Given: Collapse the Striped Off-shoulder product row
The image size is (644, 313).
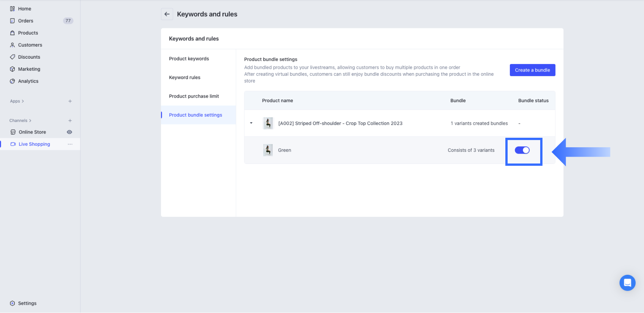Looking at the screenshot, I should pyautogui.click(x=251, y=123).
